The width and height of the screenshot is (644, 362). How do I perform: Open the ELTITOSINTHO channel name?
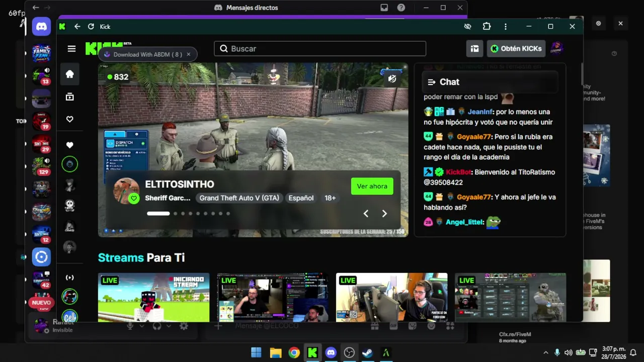click(x=180, y=185)
